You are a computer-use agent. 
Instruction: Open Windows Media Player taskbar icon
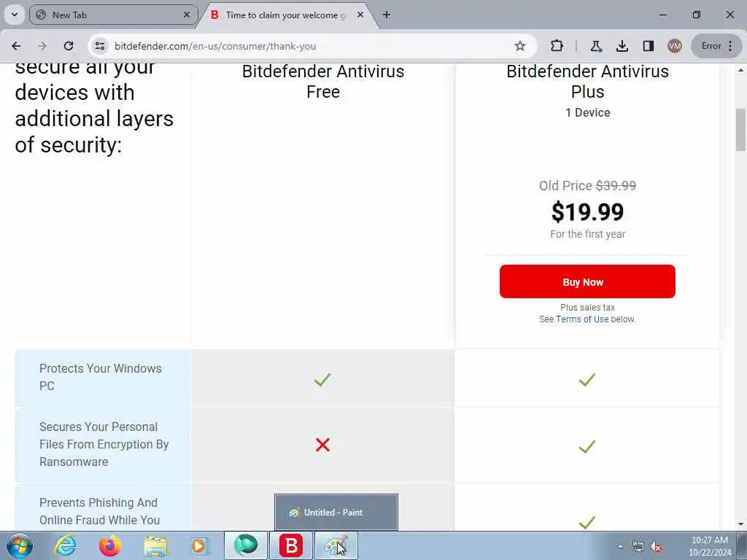[199, 545]
